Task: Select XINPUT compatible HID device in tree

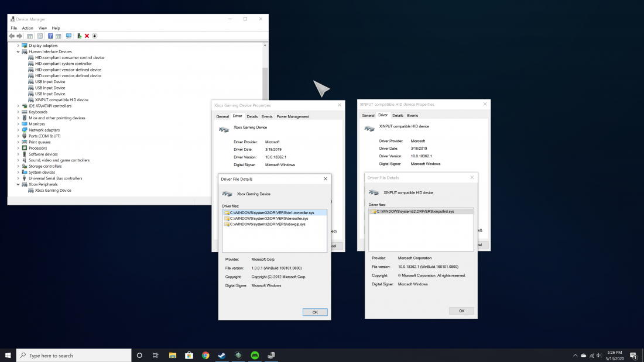Action: coord(61,100)
